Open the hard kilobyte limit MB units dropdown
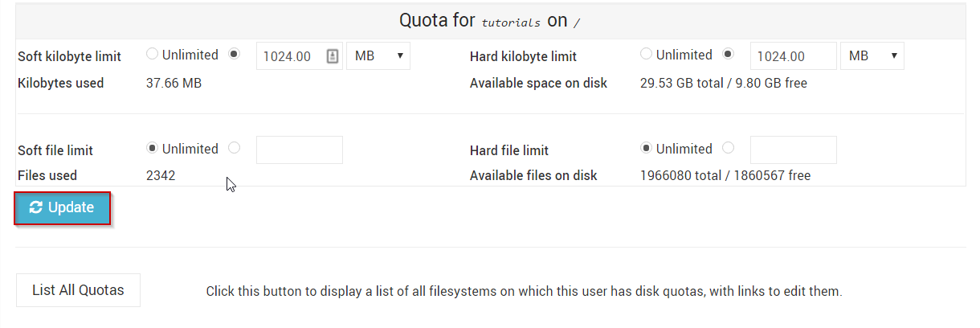 (x=872, y=56)
